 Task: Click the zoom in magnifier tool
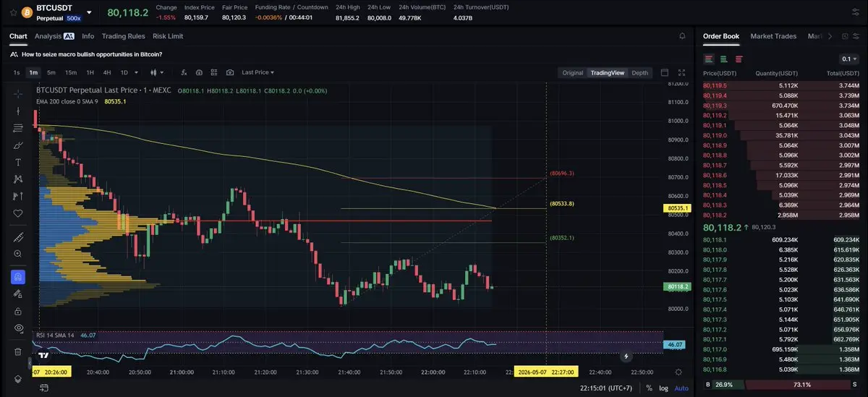point(18,254)
